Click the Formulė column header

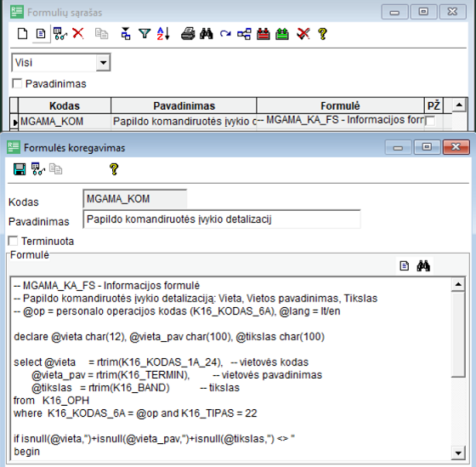pyautogui.click(x=340, y=105)
